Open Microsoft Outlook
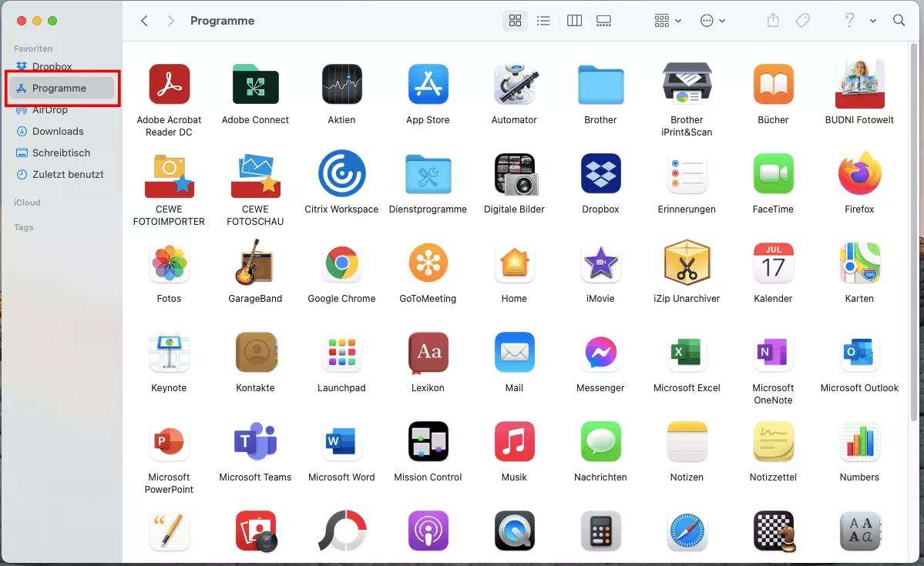924x566 pixels. click(x=860, y=352)
